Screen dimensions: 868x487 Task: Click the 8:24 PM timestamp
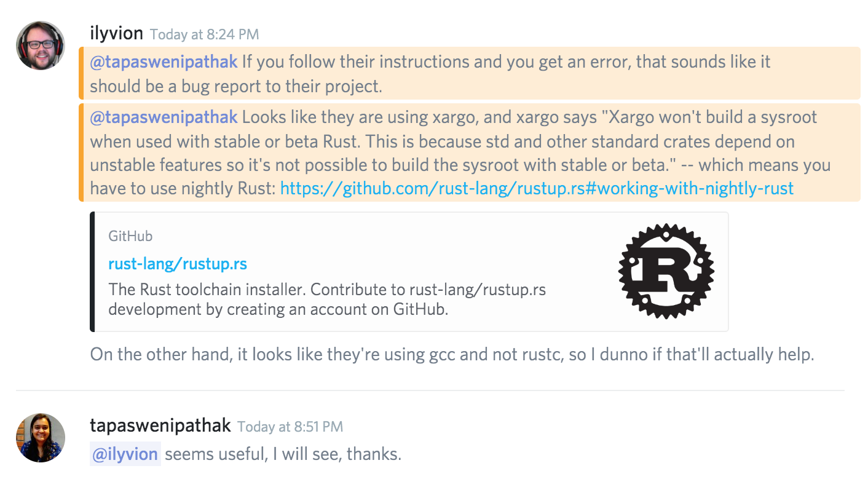coord(203,34)
